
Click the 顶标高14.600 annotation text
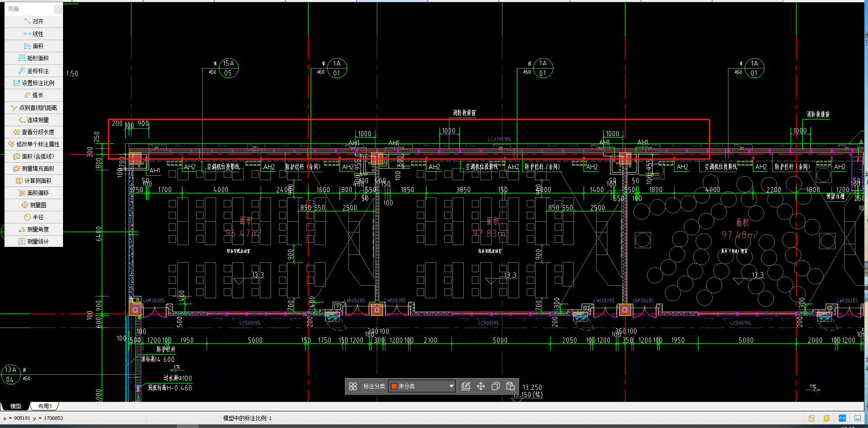pyautogui.click(x=158, y=359)
